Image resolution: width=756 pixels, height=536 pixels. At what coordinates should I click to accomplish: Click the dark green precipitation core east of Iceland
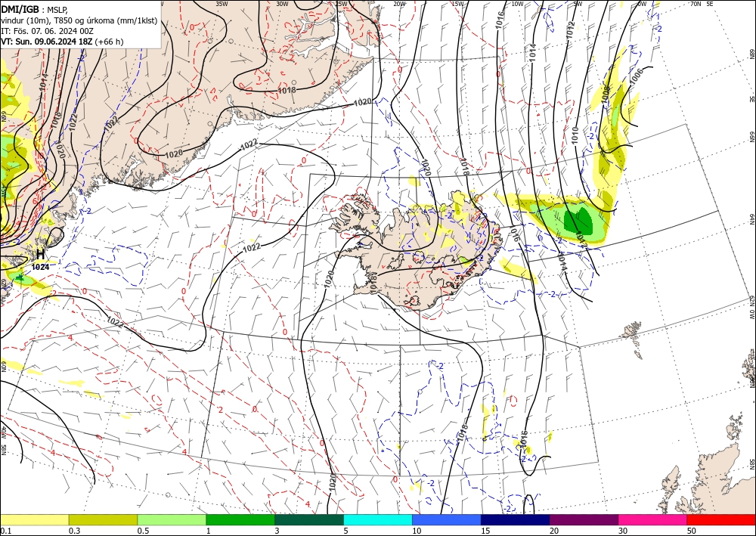click(578, 220)
